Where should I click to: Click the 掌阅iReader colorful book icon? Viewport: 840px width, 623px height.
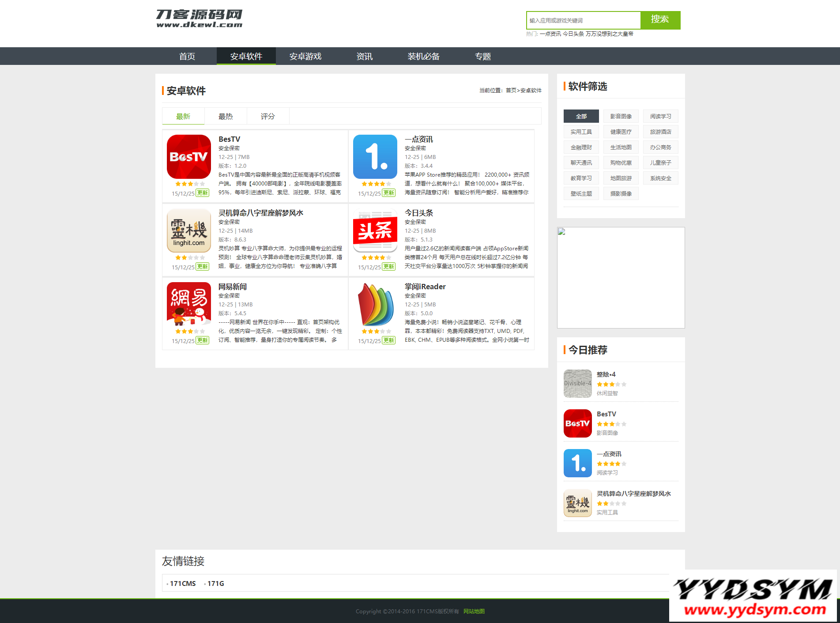point(375,304)
